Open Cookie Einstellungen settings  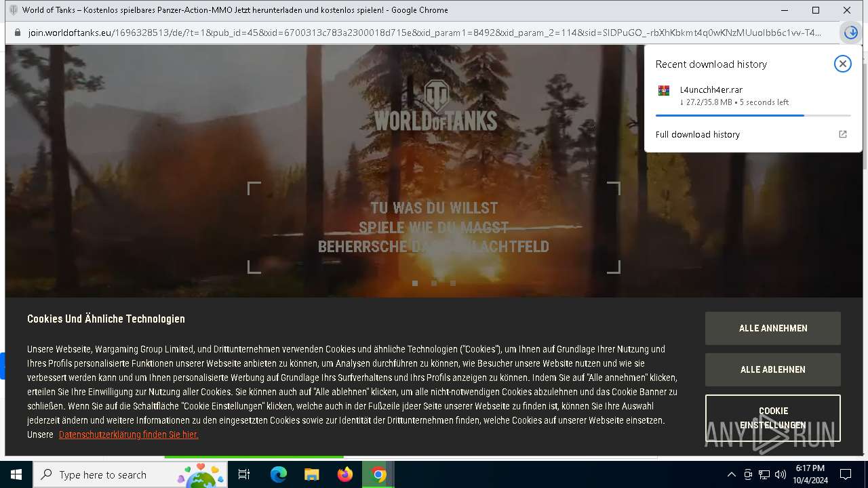[773, 418]
